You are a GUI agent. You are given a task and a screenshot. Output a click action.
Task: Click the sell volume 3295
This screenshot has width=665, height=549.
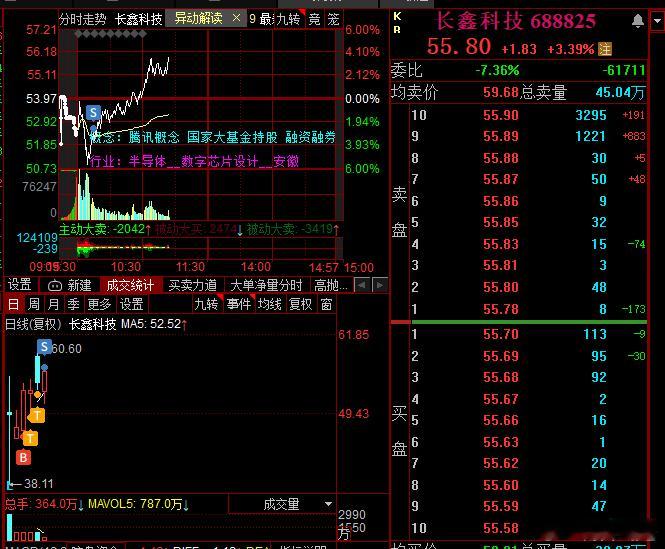pos(591,115)
